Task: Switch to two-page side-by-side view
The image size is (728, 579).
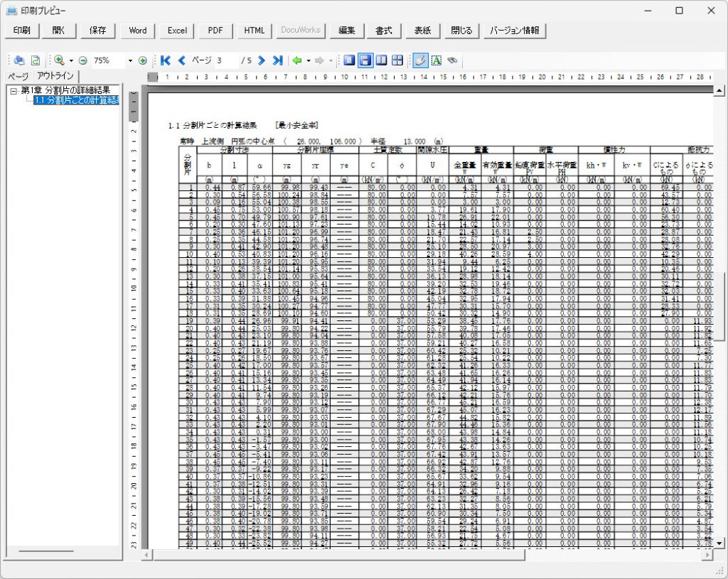Action: (381, 60)
